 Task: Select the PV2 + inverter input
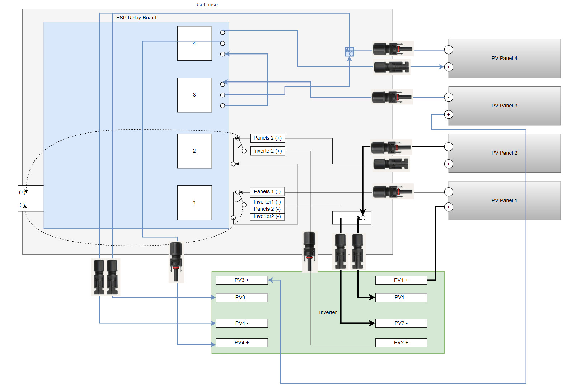pyautogui.click(x=401, y=343)
